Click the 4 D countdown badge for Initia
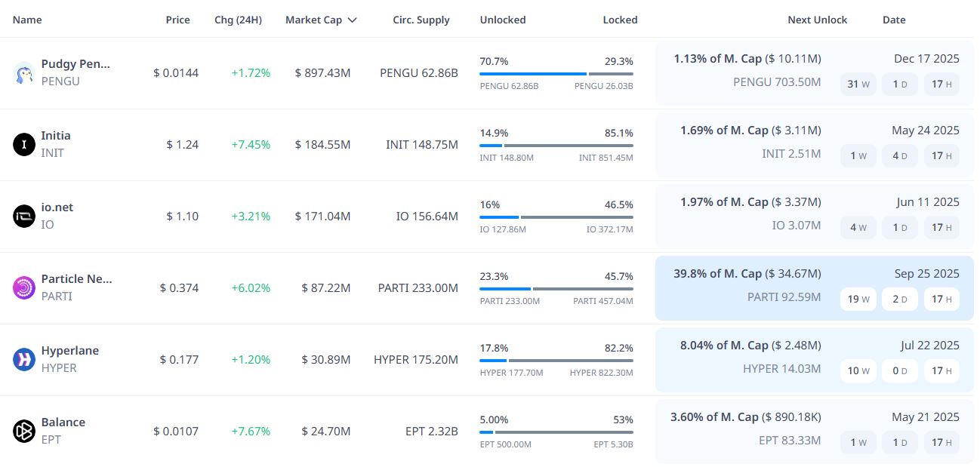Screen dimensions: 980x467 (900, 155)
